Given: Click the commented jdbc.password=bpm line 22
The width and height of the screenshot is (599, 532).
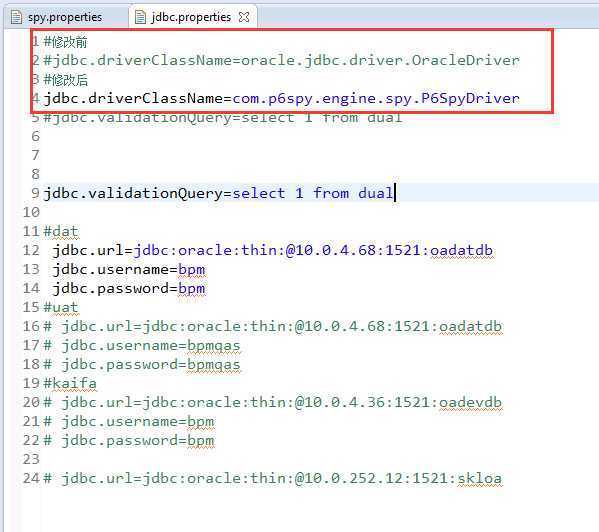Looking at the screenshot, I should pyautogui.click(x=129, y=441).
